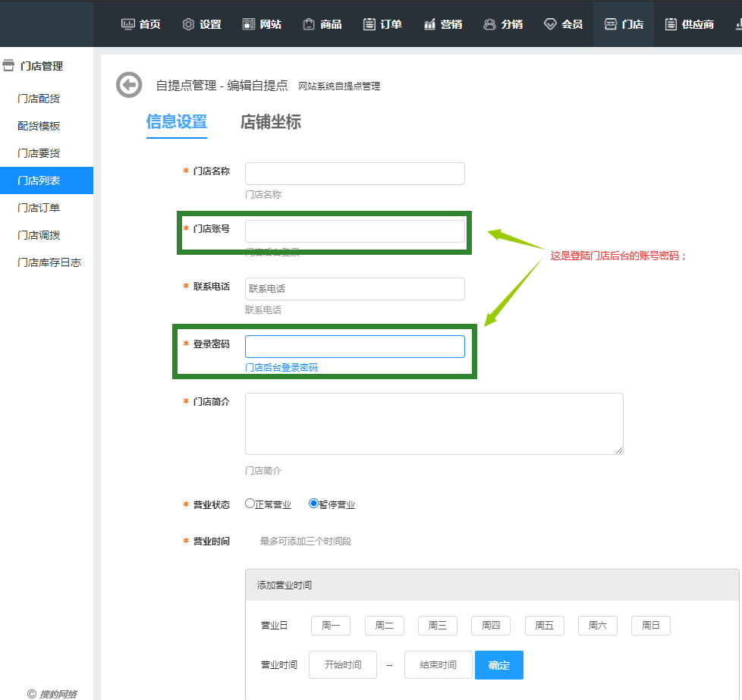Open the 结束时间 time picker
742x700 pixels.
(x=438, y=665)
